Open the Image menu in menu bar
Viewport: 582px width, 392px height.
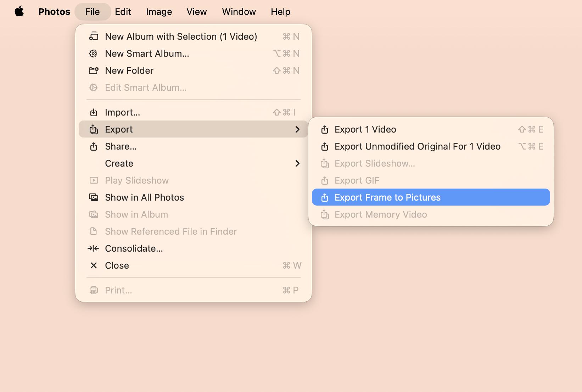click(x=159, y=12)
